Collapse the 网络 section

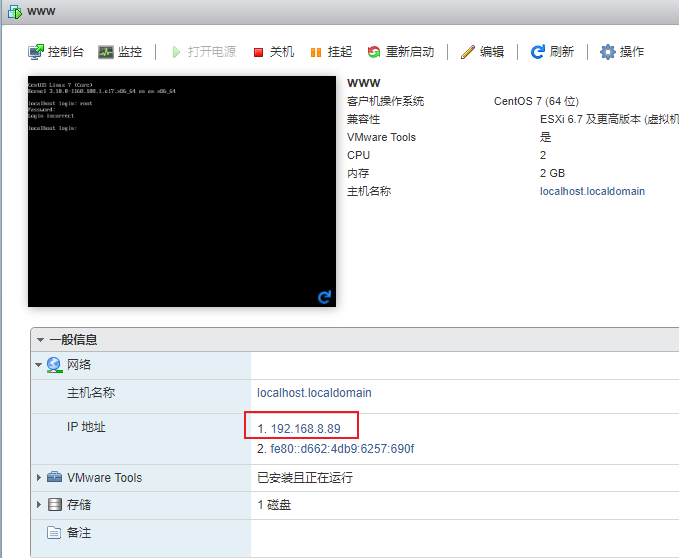tap(39, 365)
